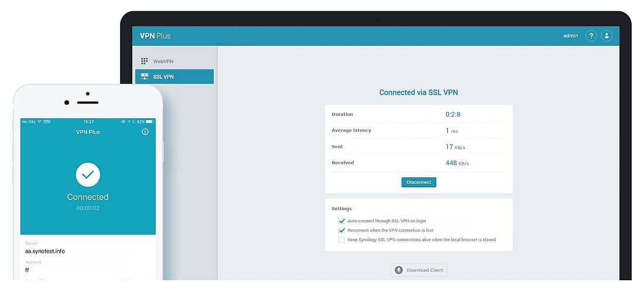Click the Settings section heading
Image resolution: width=644 pixels, height=282 pixels.
pos(342,208)
